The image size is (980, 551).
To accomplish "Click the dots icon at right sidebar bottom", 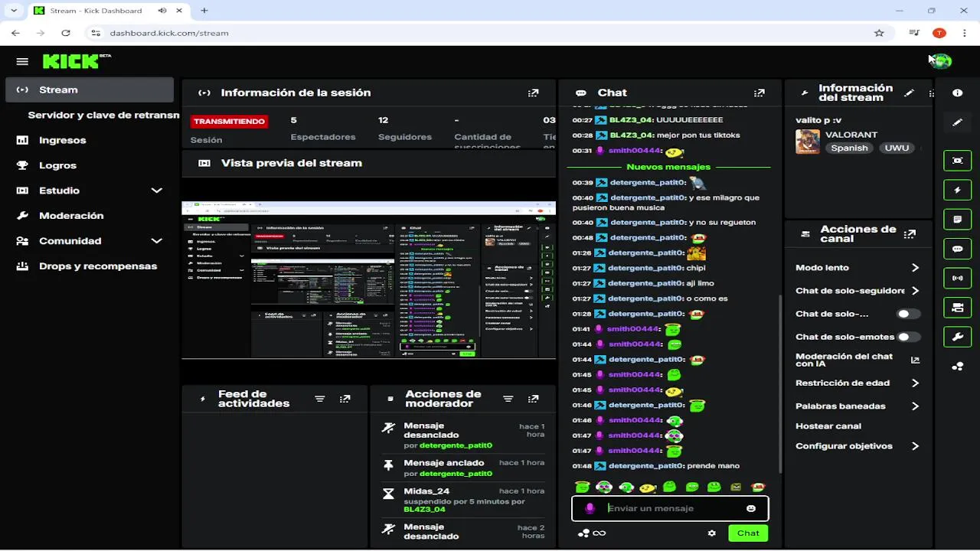I will click(x=957, y=367).
